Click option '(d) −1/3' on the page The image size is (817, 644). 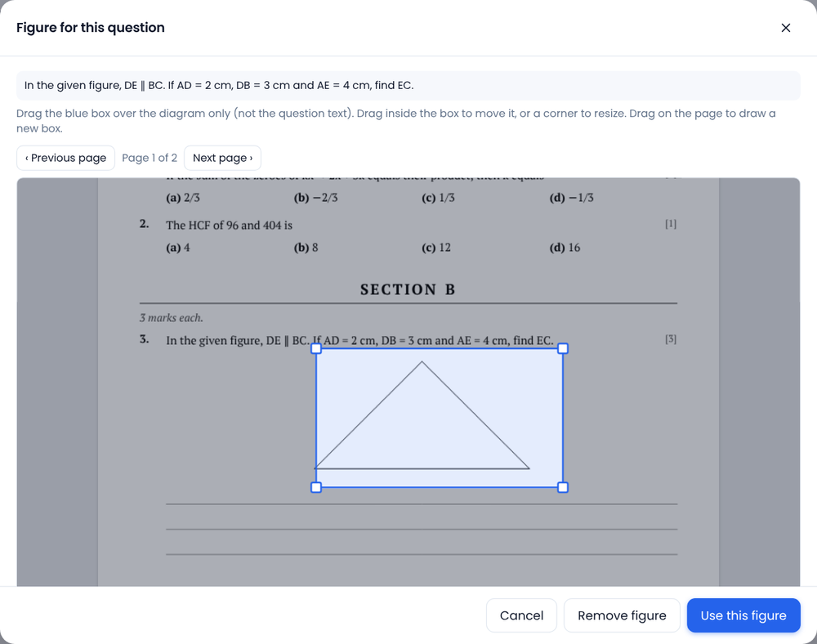pos(572,198)
